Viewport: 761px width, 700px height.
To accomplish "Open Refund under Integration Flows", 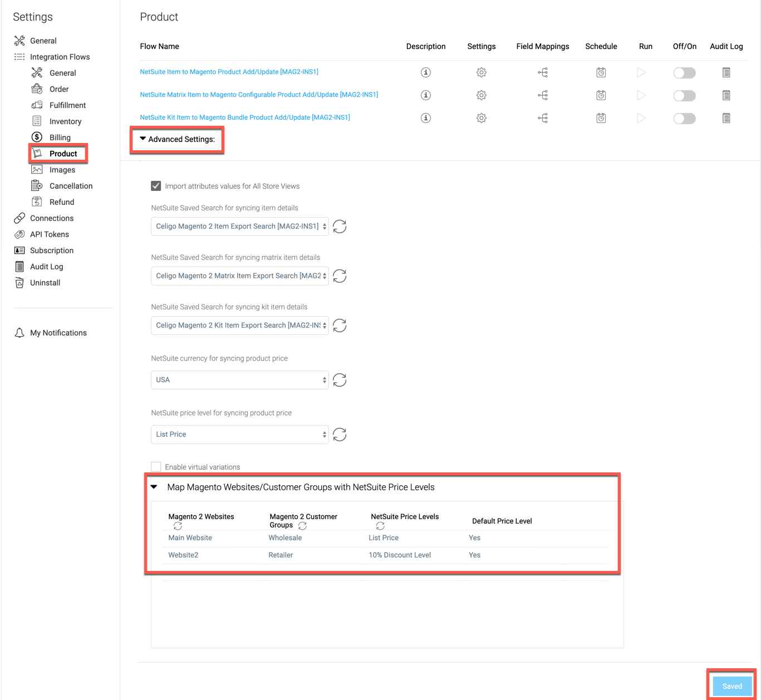I will tap(53, 202).
